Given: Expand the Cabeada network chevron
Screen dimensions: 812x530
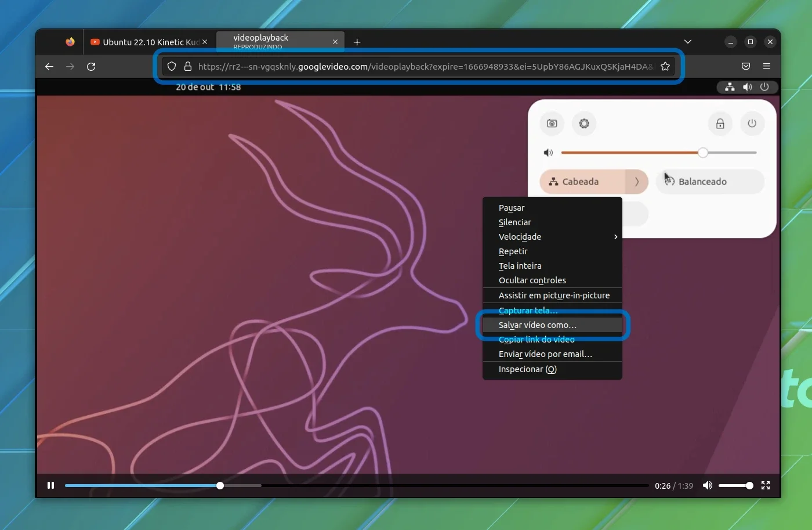Looking at the screenshot, I should (x=637, y=182).
